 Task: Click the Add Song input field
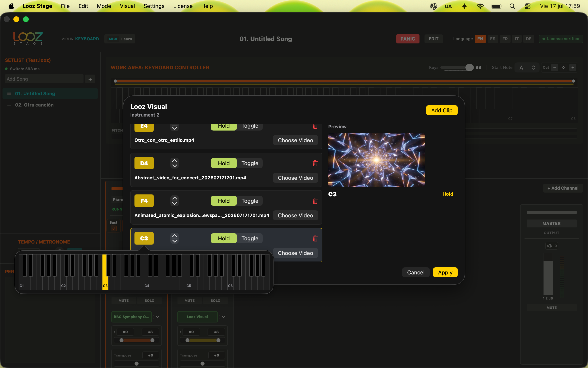pos(44,79)
